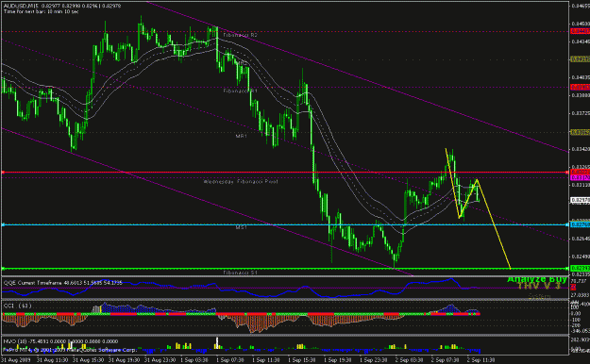This screenshot has width=590, height=364.
Task: Click the '1 Sep 19:30' time axis label
Action: click(x=338, y=360)
